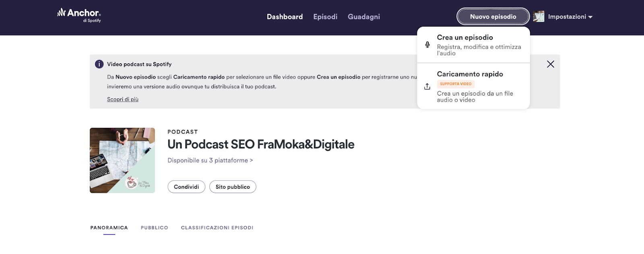Click the Anchor by Spotify logo

point(79,15)
